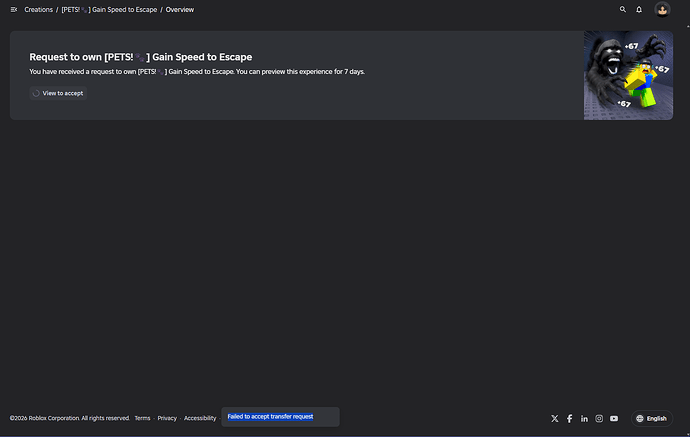Open the Privacy link
The width and height of the screenshot is (690, 437).
pyautogui.click(x=167, y=418)
